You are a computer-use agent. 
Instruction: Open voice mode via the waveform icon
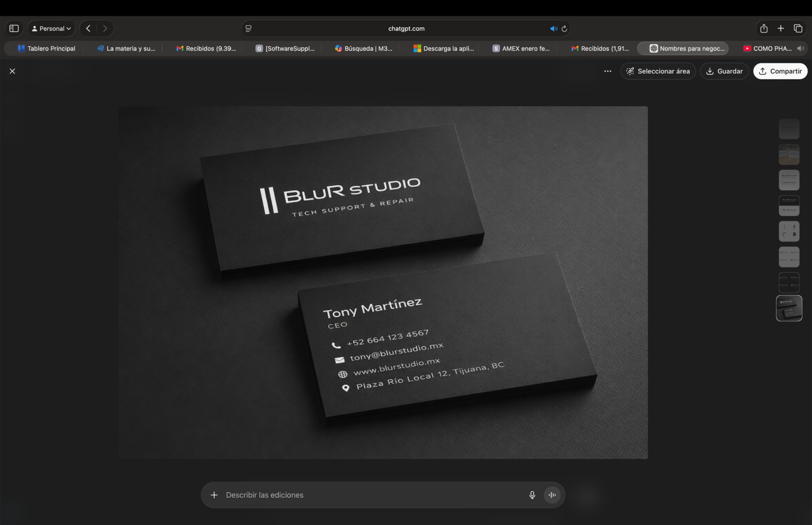[x=552, y=495]
